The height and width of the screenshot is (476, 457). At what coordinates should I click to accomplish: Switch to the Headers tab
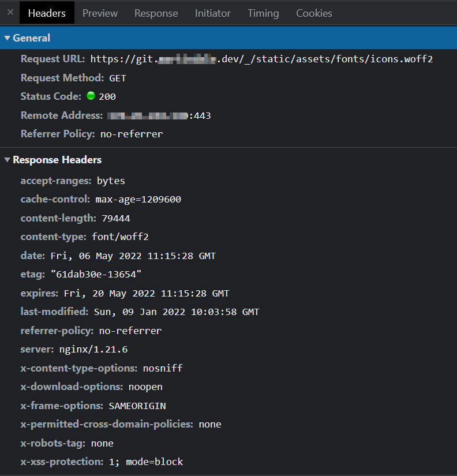(x=46, y=13)
